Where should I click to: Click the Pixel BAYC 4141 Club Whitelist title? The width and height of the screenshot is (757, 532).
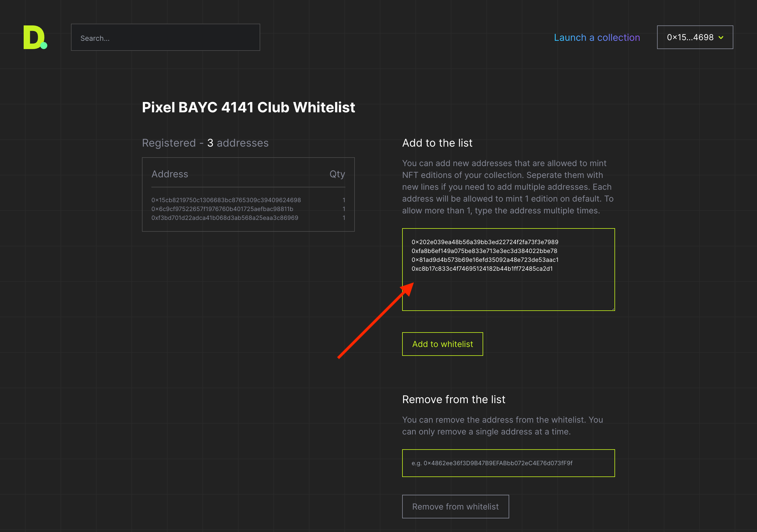click(x=248, y=108)
